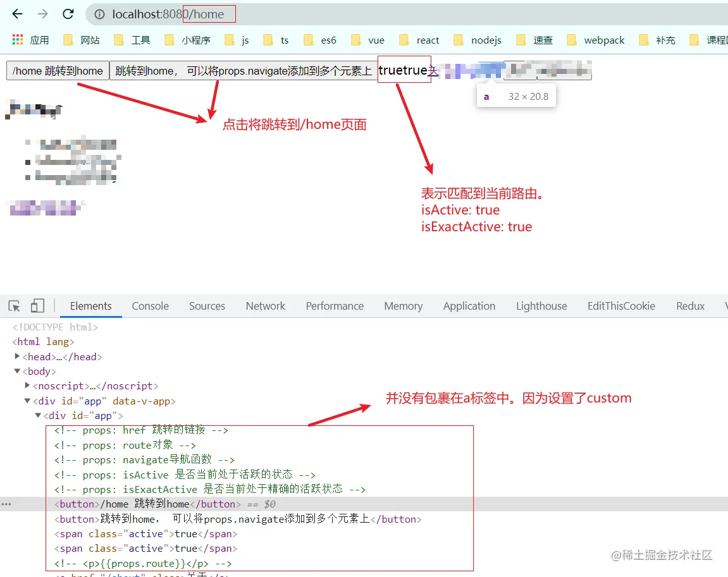Go back with the browser back arrow
The height and width of the screenshot is (577, 728).
tap(18, 14)
